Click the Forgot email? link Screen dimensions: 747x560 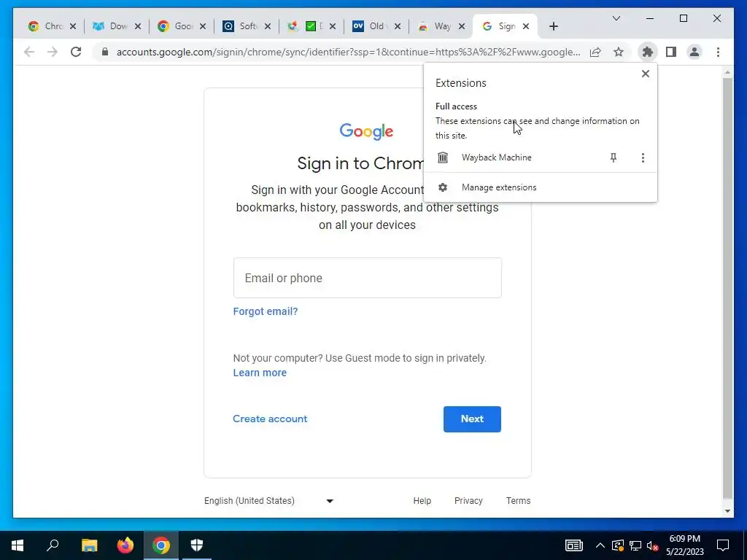pos(266,311)
